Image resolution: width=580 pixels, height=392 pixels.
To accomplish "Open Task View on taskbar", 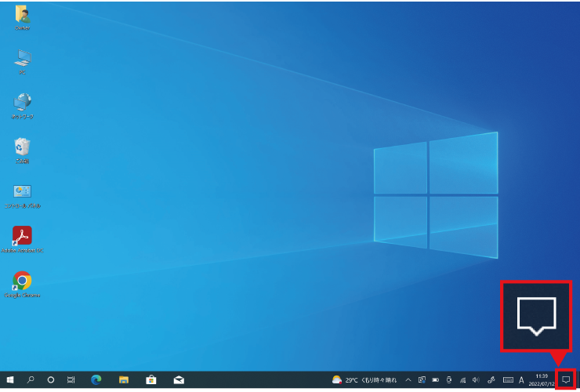I will click(x=71, y=379).
